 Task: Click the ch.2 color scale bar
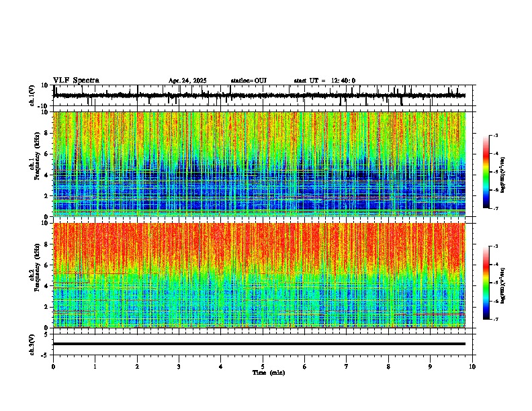(486, 283)
